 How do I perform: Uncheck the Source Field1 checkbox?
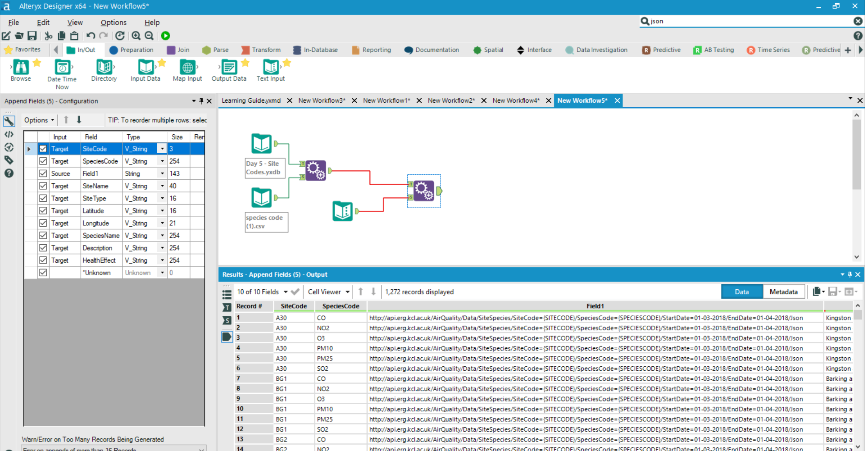point(43,173)
